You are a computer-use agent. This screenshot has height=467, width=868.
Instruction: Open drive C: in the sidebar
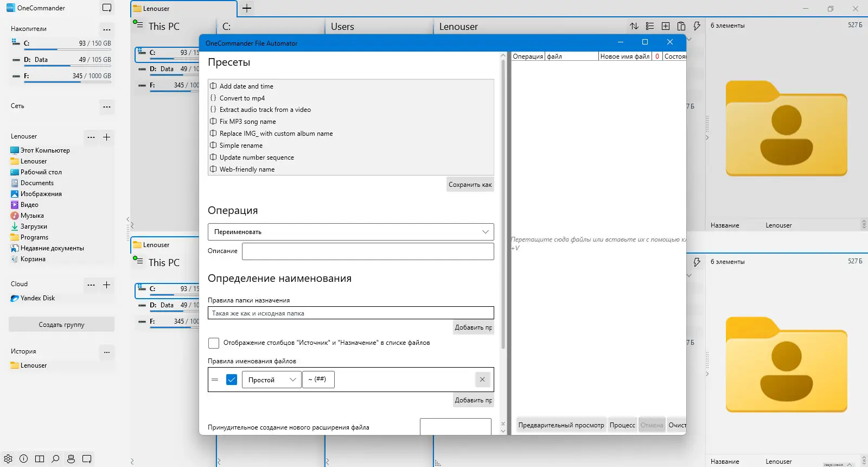pos(61,44)
